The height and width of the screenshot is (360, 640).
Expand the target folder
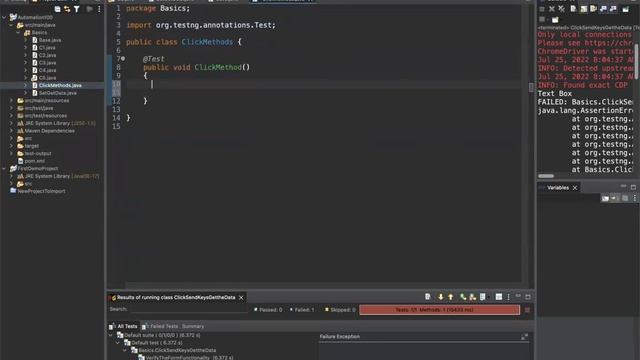tap(11, 146)
